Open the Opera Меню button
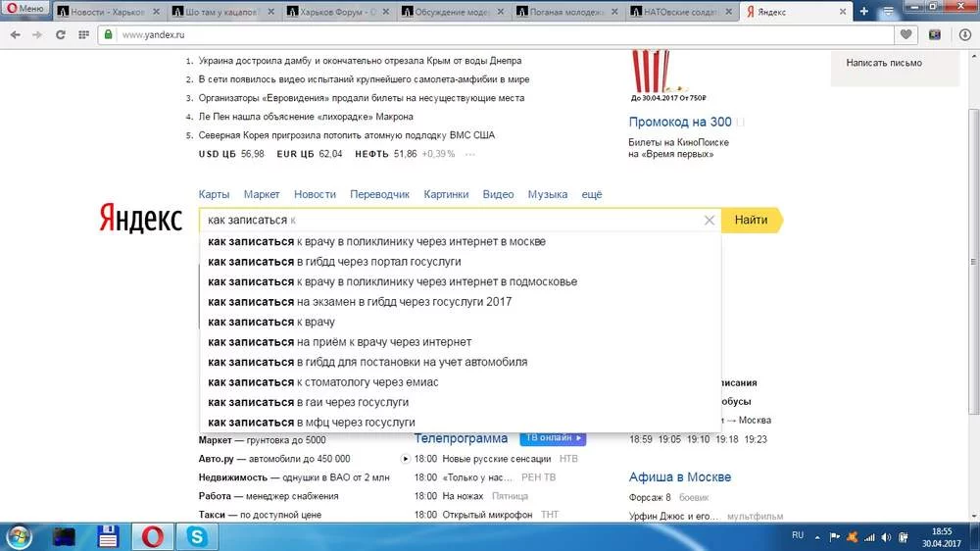Screen dimensions: 980x551 pos(25,9)
